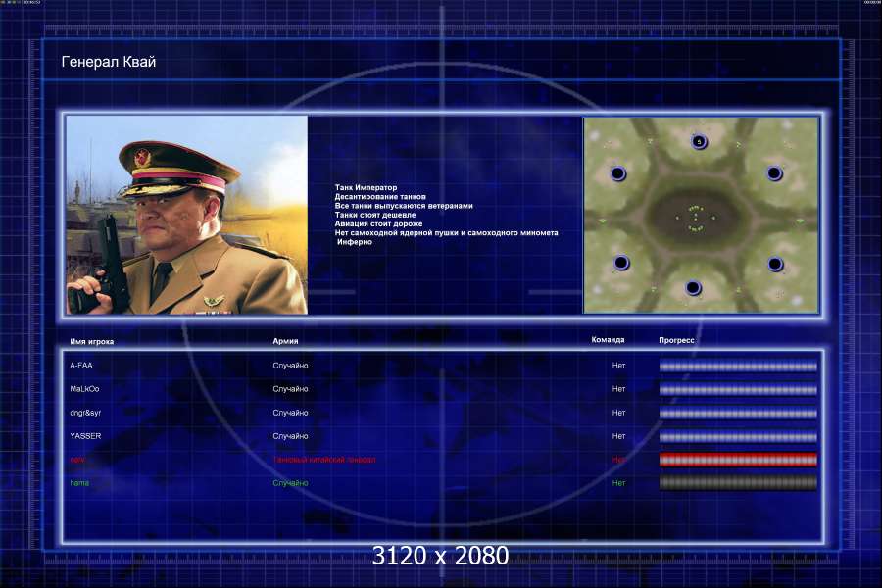Viewport: 882px width, 588px height.
Task: Click the bottom-center start marker on minimap
Action: point(693,288)
